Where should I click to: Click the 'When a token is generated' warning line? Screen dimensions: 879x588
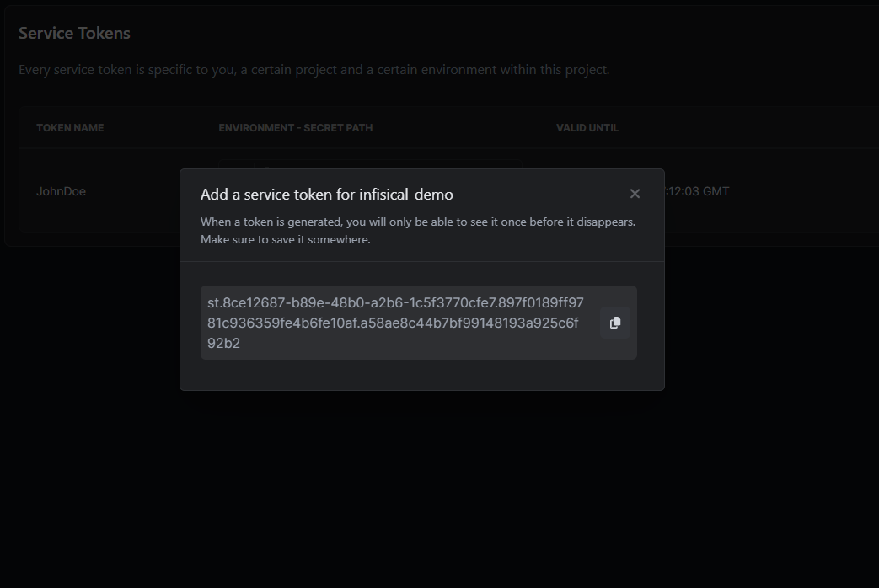click(417, 222)
